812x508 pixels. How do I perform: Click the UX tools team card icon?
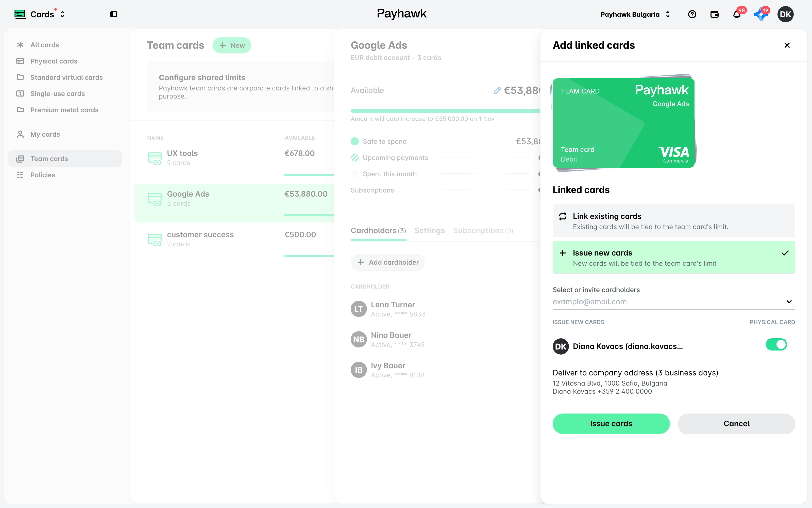pos(155,158)
